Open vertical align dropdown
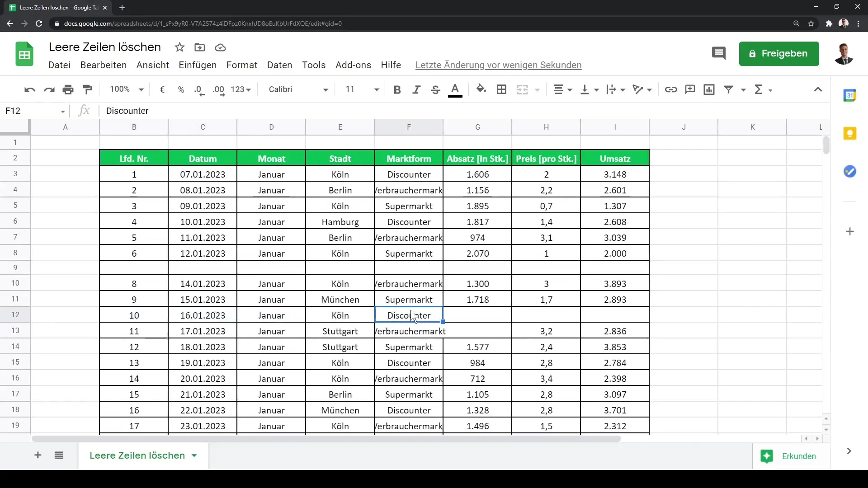This screenshot has height=488, width=868. pos(590,89)
